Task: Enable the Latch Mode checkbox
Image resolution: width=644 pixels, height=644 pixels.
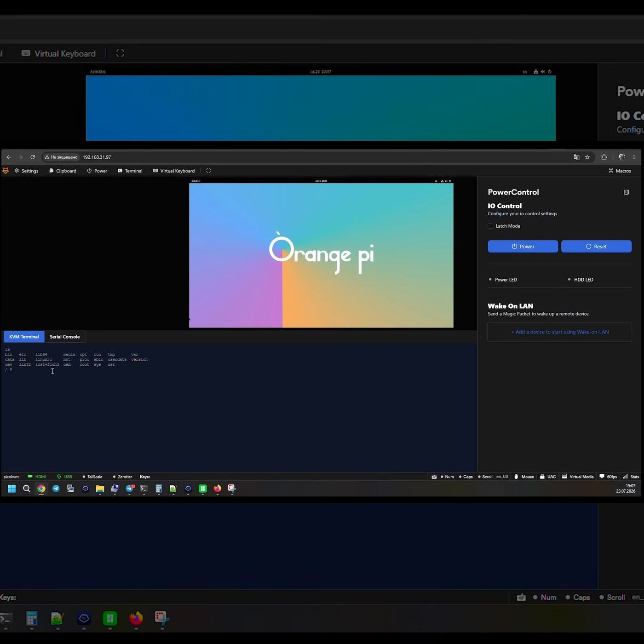Action: tap(490, 226)
